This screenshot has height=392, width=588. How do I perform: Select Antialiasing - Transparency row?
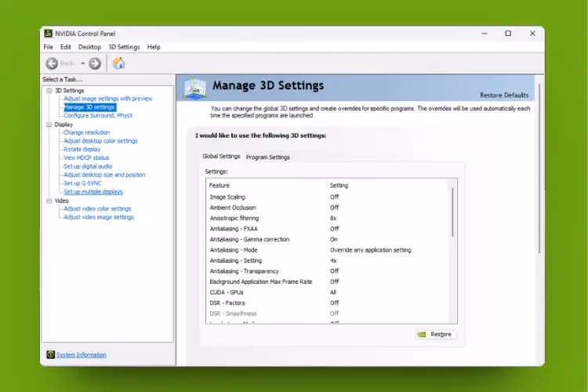click(328, 270)
